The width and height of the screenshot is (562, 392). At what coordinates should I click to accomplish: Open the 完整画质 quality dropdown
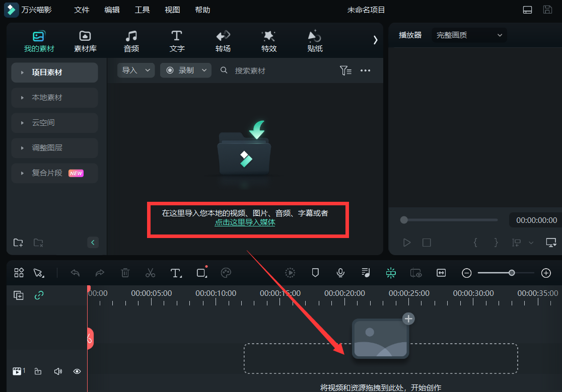pyautogui.click(x=468, y=35)
